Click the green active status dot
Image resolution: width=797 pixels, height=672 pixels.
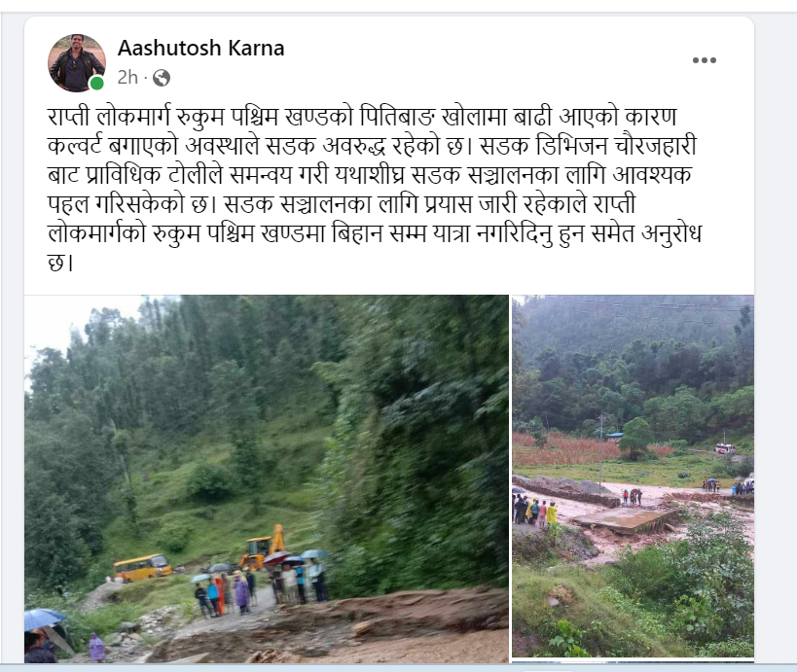click(x=96, y=84)
